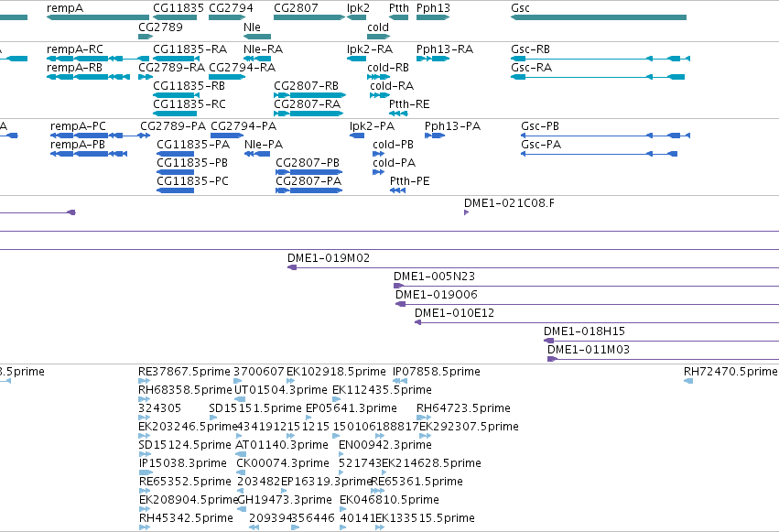Select the CG2794 gene arrow
The width and height of the screenshot is (779, 532).
228,17
